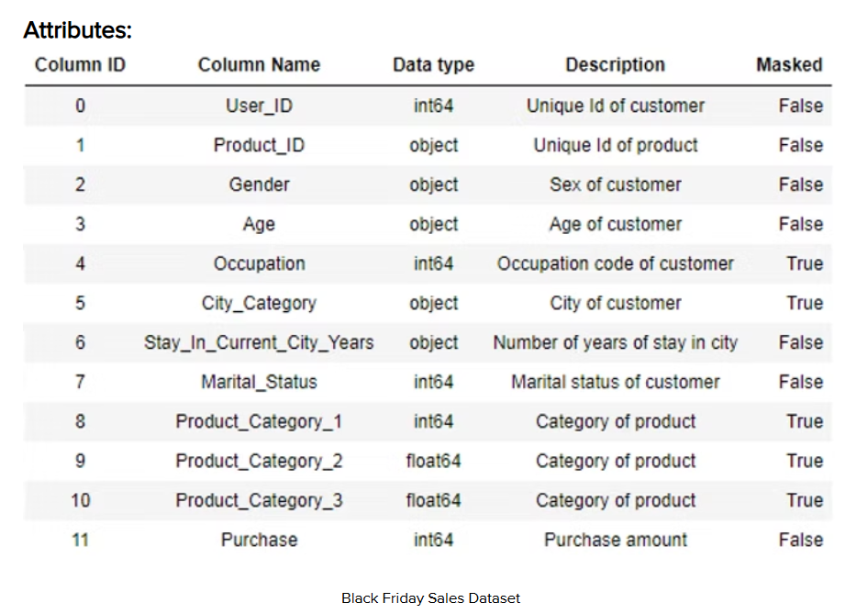Select the City_Category cell

[x=259, y=303]
